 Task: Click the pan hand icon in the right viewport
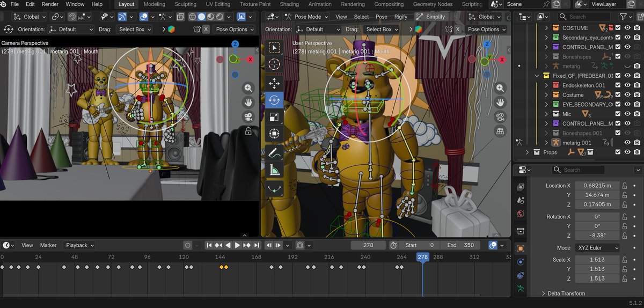[500, 102]
